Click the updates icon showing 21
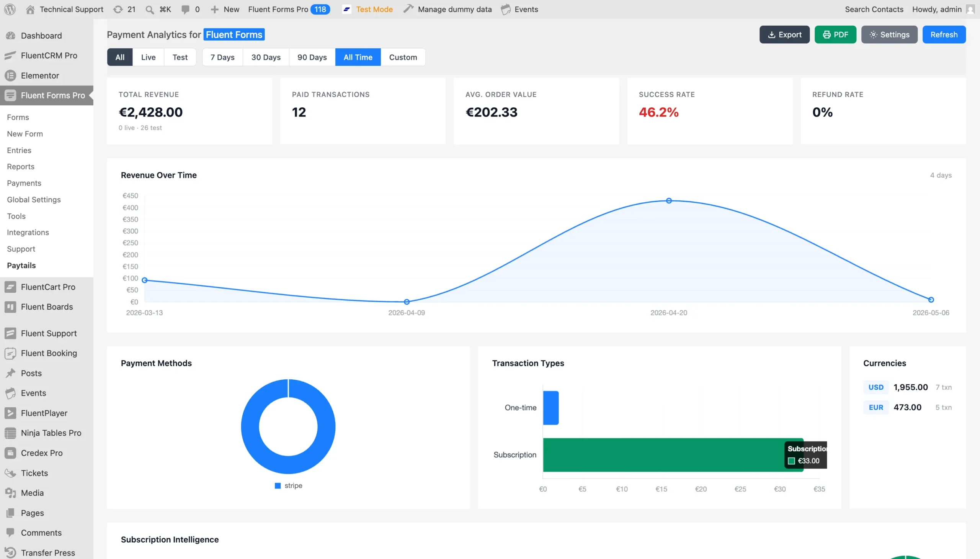 tap(118, 9)
